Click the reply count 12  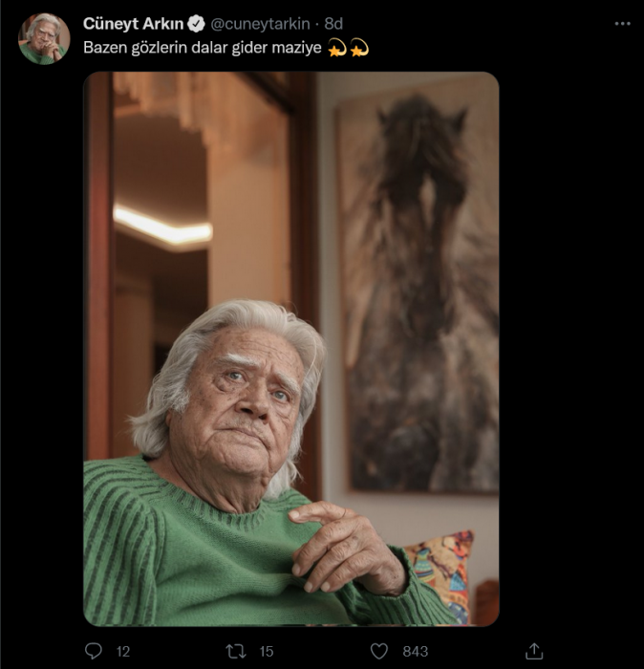pos(123,651)
